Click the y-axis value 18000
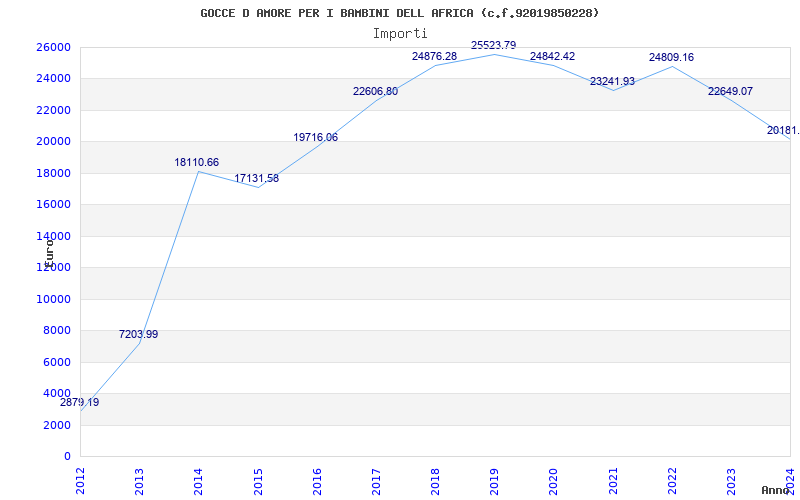This screenshot has height=500, width=800. coord(53,173)
